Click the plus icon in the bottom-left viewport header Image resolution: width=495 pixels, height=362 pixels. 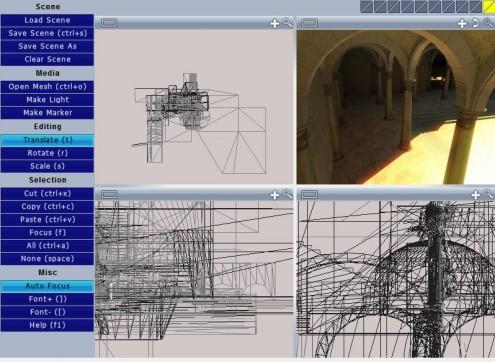274,195
